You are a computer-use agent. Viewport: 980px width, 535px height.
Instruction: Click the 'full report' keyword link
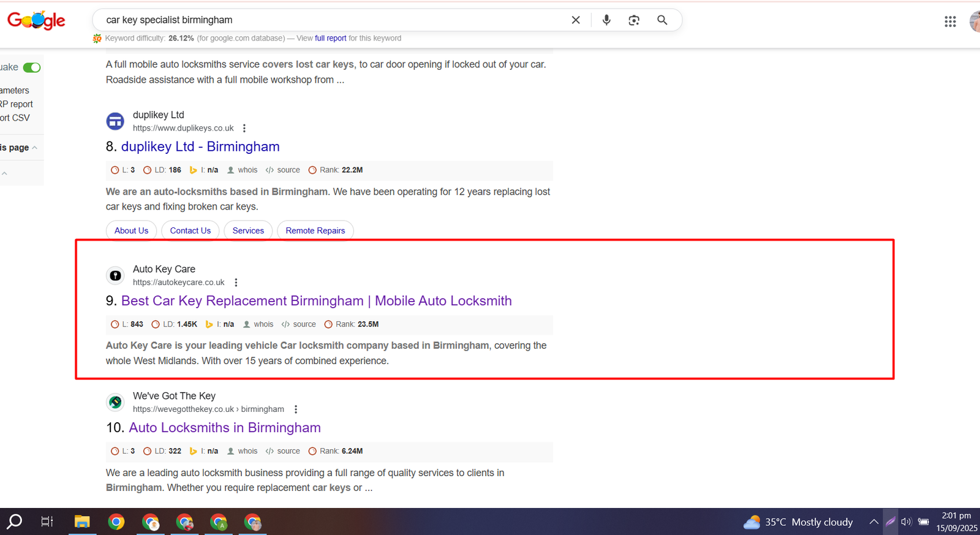tap(330, 38)
